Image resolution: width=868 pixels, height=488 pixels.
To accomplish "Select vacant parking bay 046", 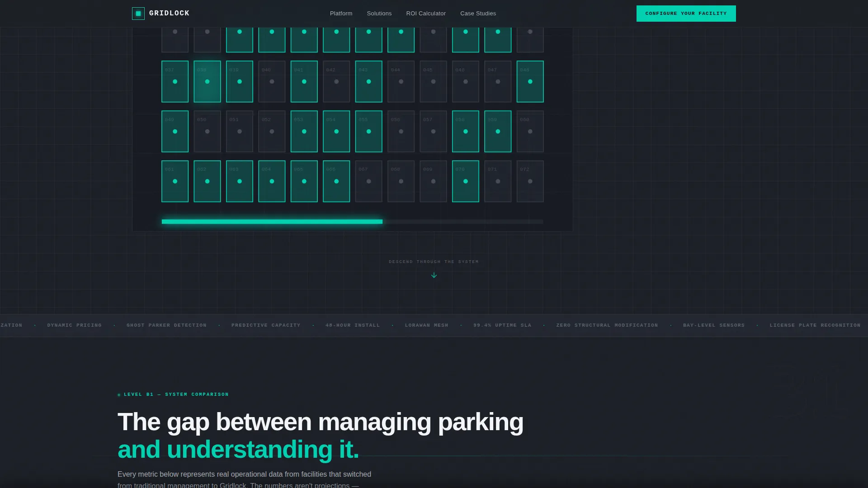I will click(466, 81).
